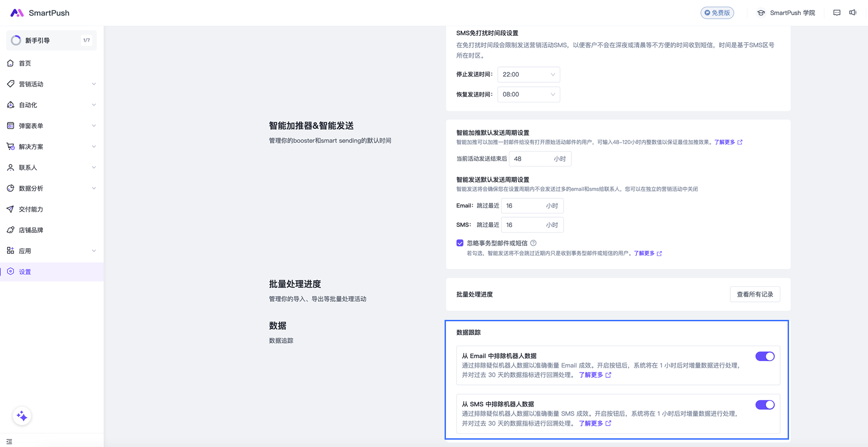This screenshot has height=447, width=868.
Task: Click the SmartPush logo icon
Action: click(17, 13)
